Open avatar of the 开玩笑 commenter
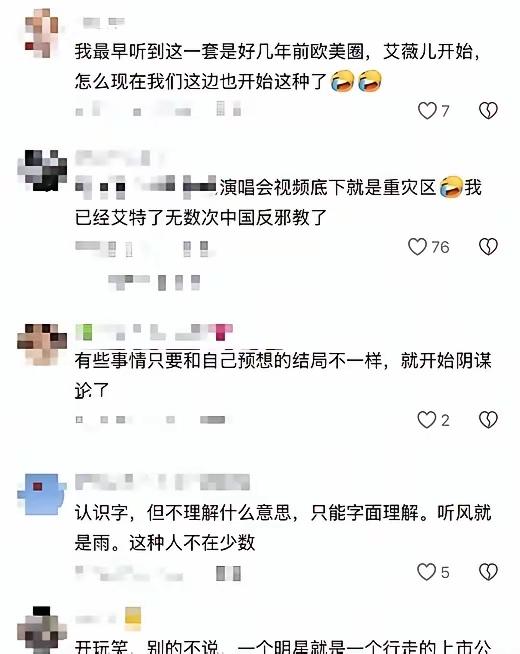Image resolution: width=520 pixels, height=654 pixels. click(42, 630)
